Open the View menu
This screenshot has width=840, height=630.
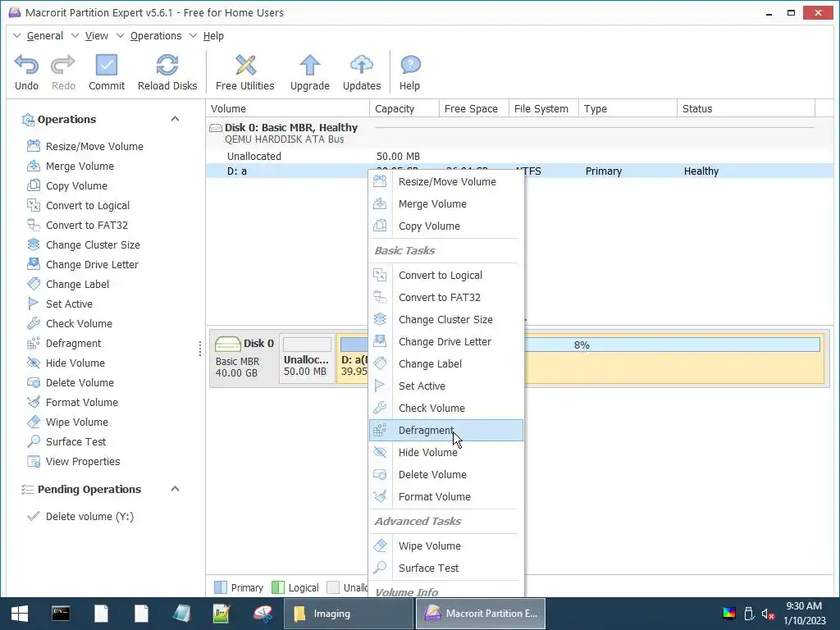(x=97, y=36)
